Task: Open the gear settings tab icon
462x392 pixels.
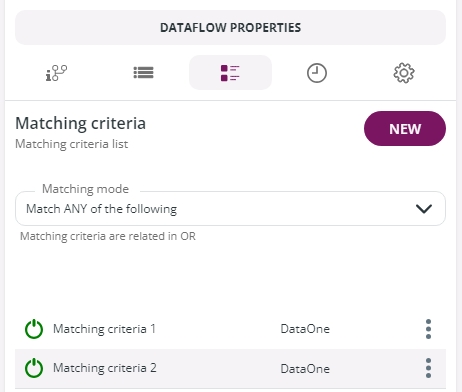Action: pos(404,73)
